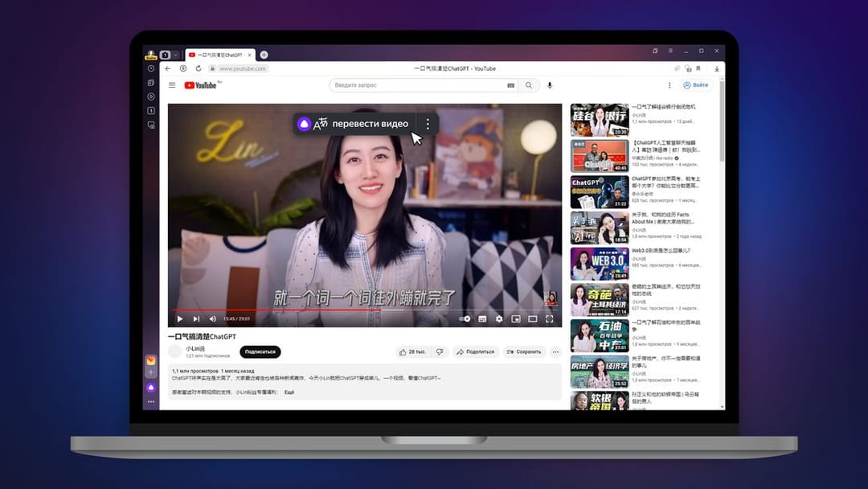Open the three-dot menu next to translate popup
Viewport: 868px width, 489px height.
tap(427, 124)
